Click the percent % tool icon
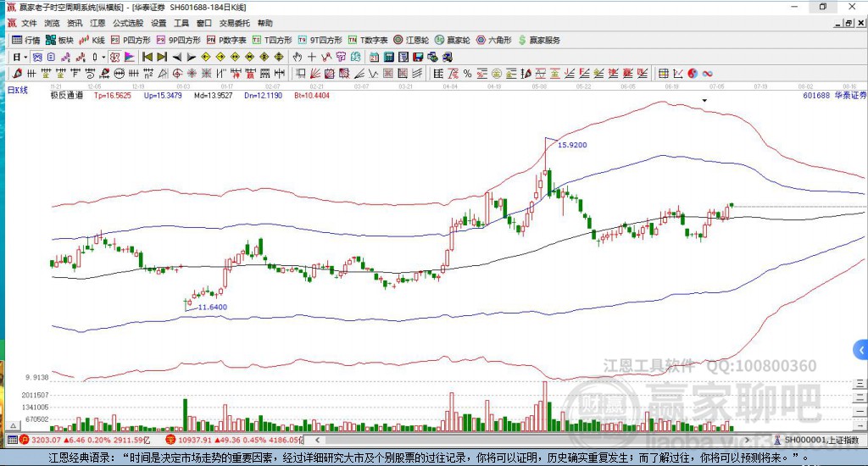This screenshot has height=466, width=868. tap(467, 73)
